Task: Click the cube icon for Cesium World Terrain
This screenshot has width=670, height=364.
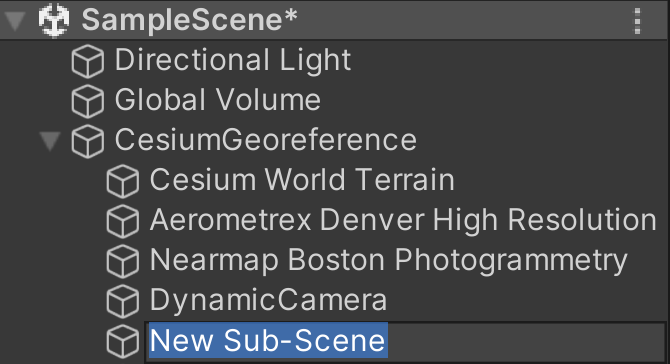Action: (x=123, y=182)
